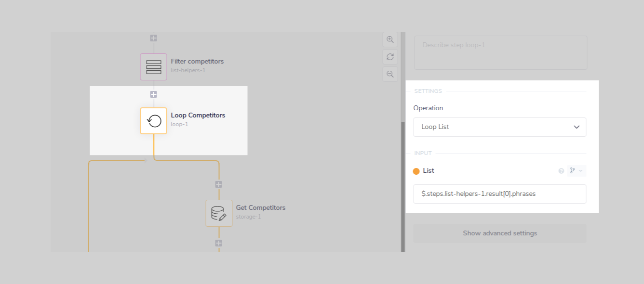Viewport: 644px width, 284px height.
Task: Select the Loop Competitors step label
Action: pyautogui.click(x=198, y=115)
